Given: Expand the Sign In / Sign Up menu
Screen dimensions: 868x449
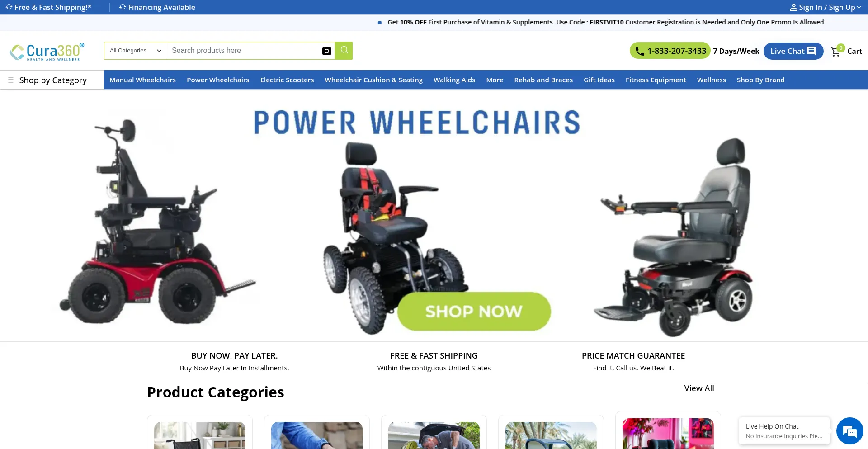Looking at the screenshot, I should click(825, 7).
